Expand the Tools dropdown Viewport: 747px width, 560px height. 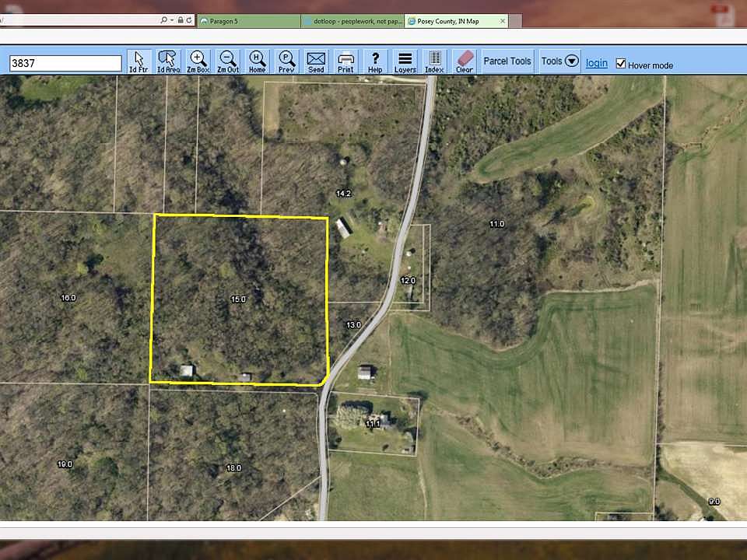coord(560,61)
